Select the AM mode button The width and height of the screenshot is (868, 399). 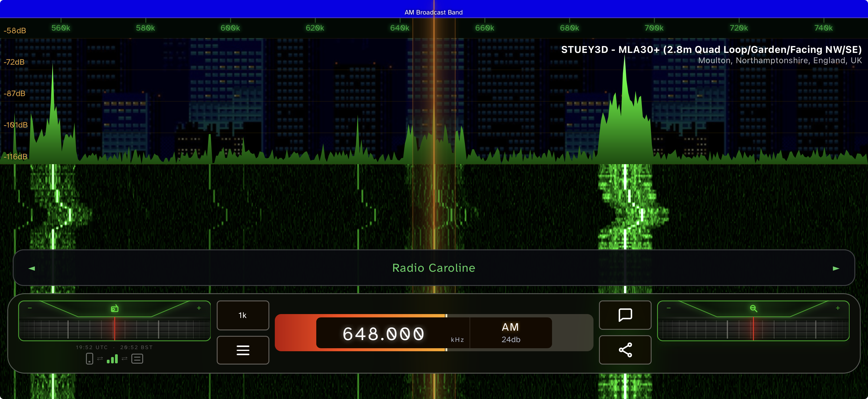click(x=510, y=327)
